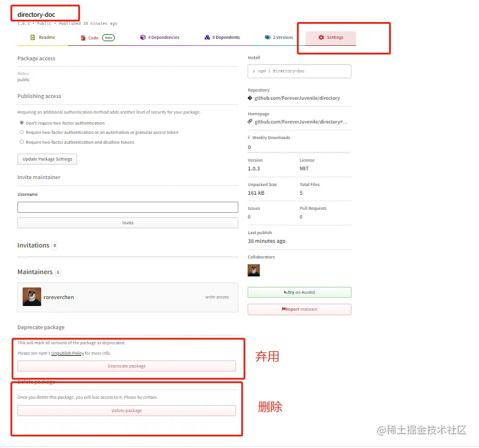Screen dimensions: 479x448
Task: Click the Versions tags icon
Action: tap(267, 37)
